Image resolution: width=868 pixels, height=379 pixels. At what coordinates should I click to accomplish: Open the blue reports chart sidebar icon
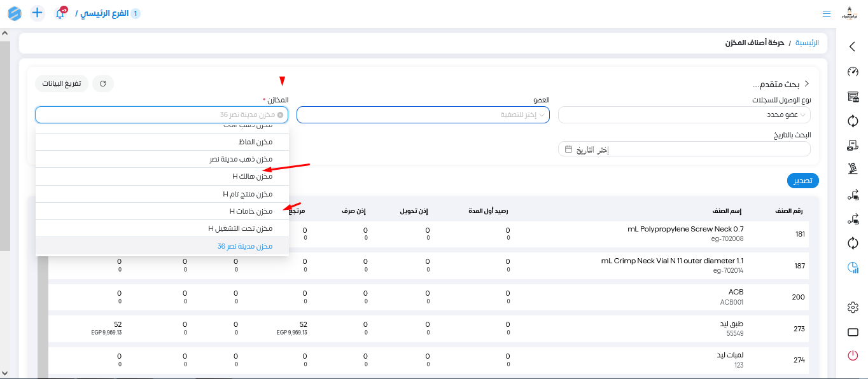853,268
